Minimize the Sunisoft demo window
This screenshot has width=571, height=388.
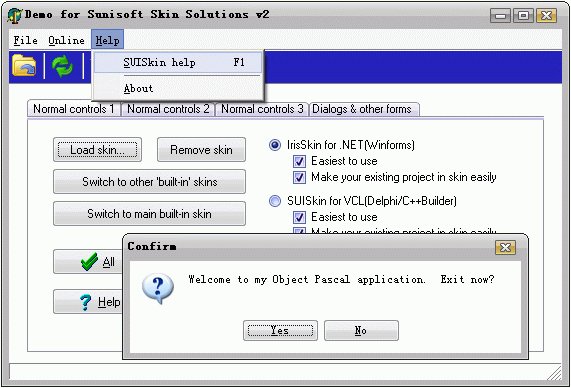coord(500,16)
